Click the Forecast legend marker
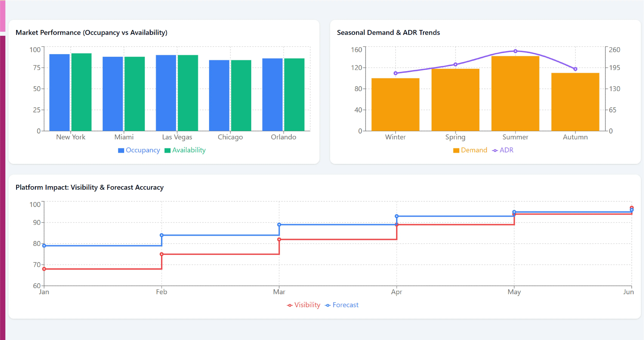The image size is (644, 340). [x=328, y=305]
